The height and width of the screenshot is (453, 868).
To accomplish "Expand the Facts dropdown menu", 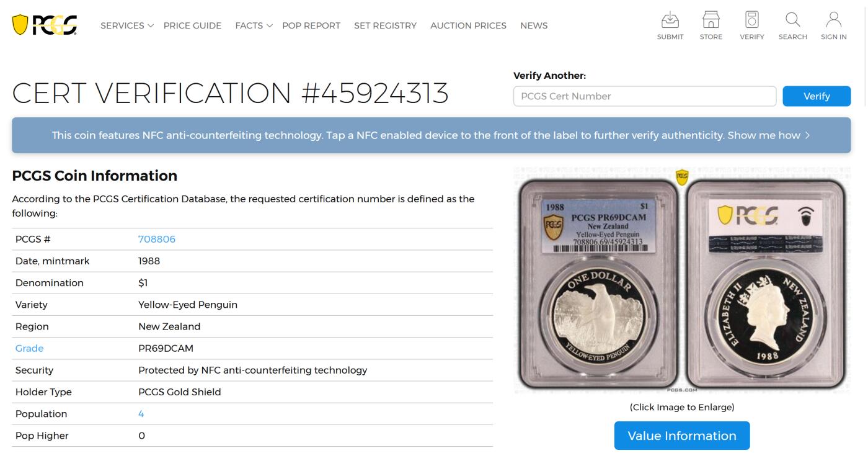I will (x=253, y=25).
